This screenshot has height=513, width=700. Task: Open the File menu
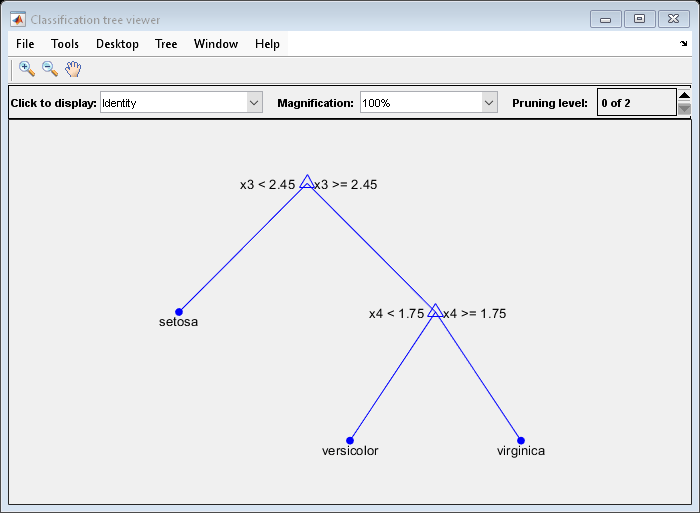(25, 44)
